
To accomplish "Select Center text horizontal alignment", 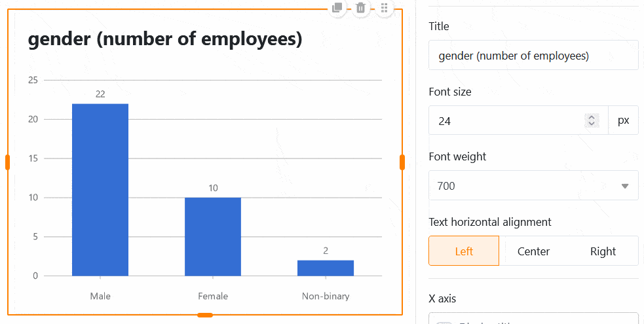I will [533, 251].
